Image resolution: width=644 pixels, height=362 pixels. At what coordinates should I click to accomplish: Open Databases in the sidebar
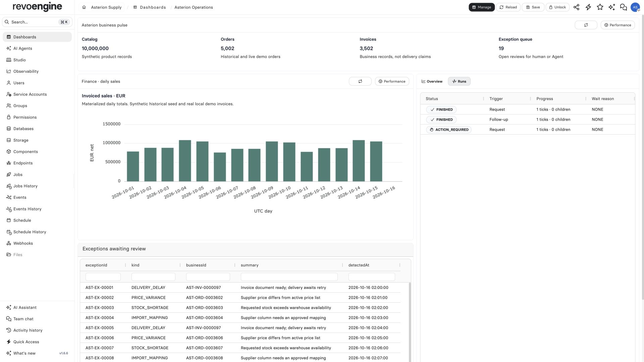click(37, 129)
